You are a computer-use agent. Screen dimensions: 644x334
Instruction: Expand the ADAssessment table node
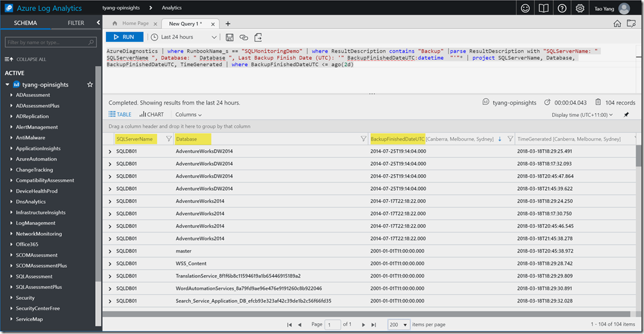[x=11, y=95]
